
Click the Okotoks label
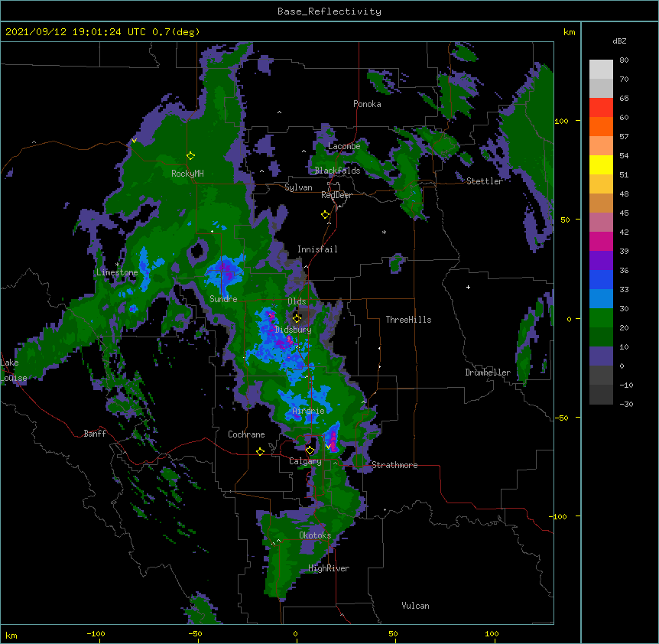click(x=315, y=535)
